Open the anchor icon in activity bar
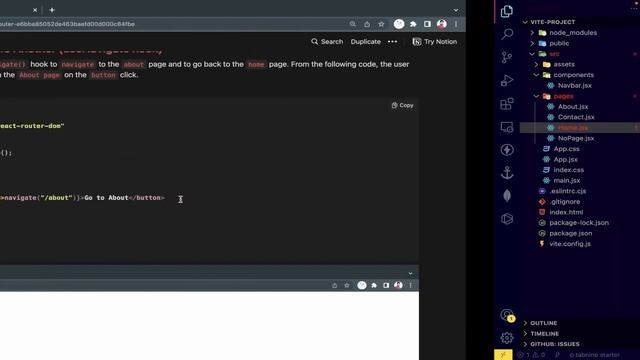The image size is (640, 360). click(507, 173)
